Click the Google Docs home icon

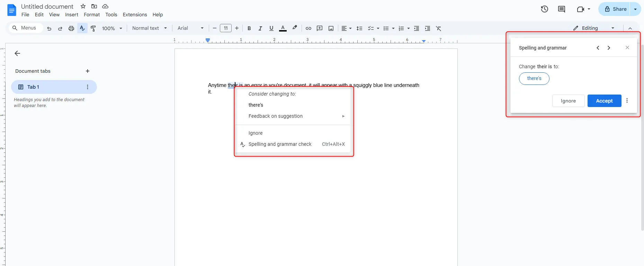click(12, 10)
